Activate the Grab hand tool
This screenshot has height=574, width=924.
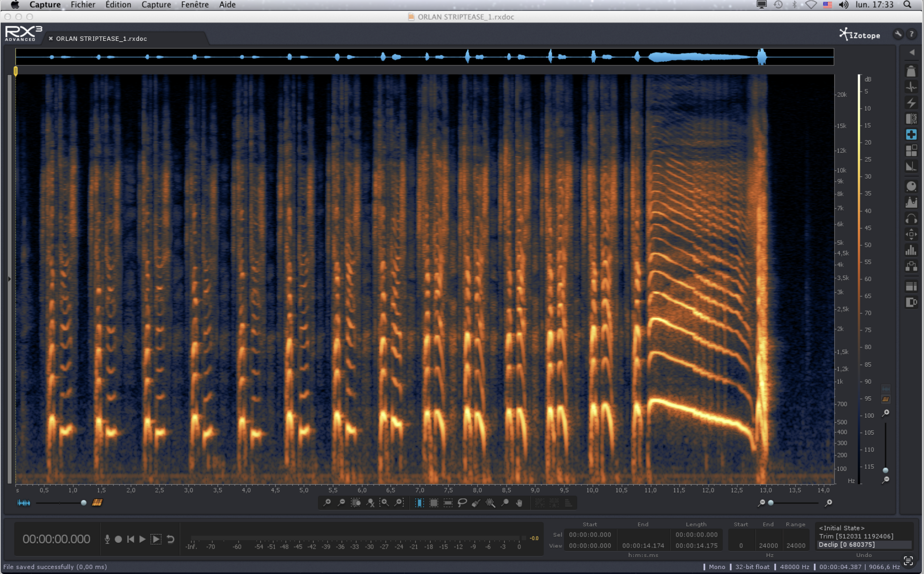click(519, 503)
